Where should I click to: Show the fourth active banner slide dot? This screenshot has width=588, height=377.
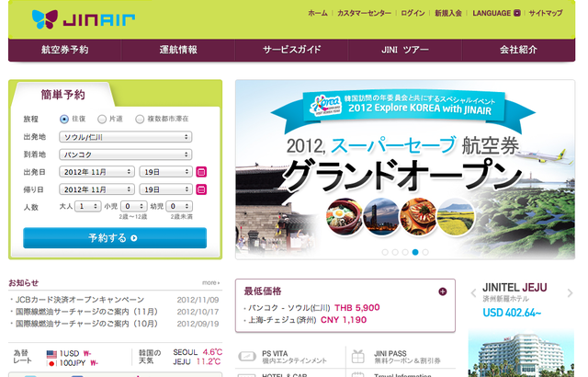[415, 252]
